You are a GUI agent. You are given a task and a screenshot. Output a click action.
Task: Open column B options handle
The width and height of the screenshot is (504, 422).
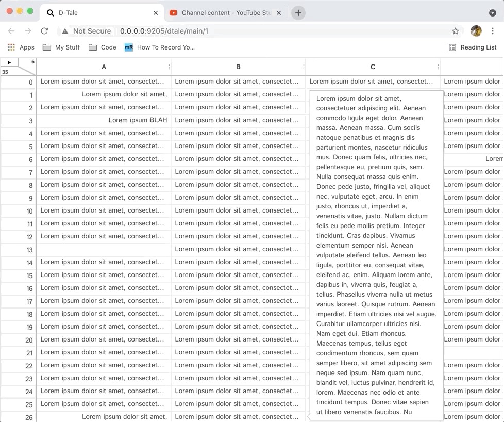click(x=304, y=67)
